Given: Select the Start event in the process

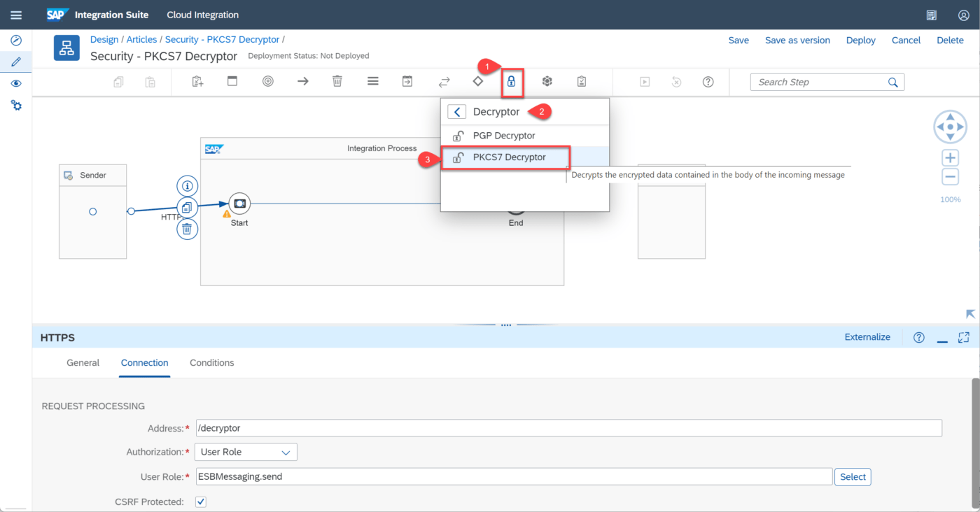Looking at the screenshot, I should click(239, 204).
